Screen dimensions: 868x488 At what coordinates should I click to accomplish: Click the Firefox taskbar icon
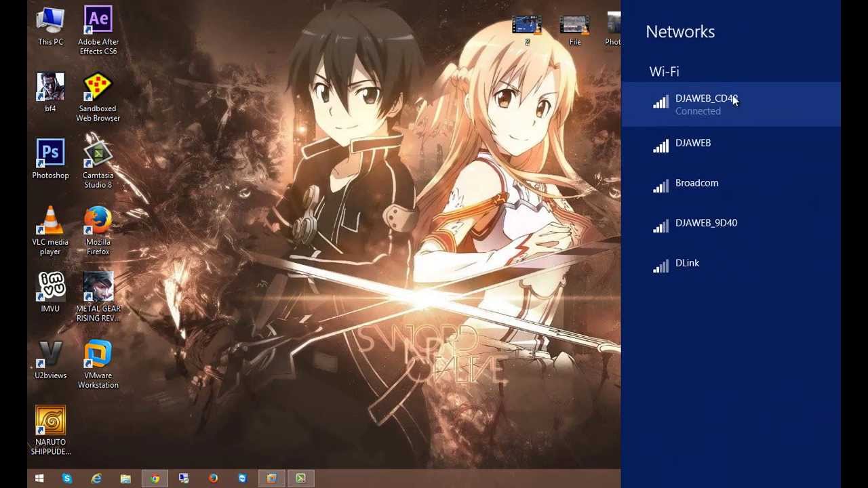point(213,479)
